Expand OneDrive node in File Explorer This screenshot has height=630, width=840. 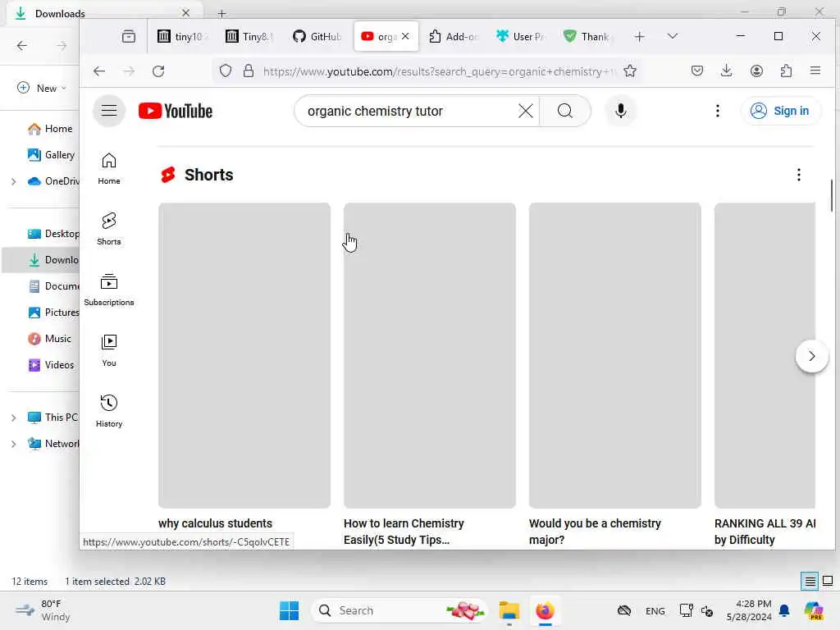pos(13,181)
